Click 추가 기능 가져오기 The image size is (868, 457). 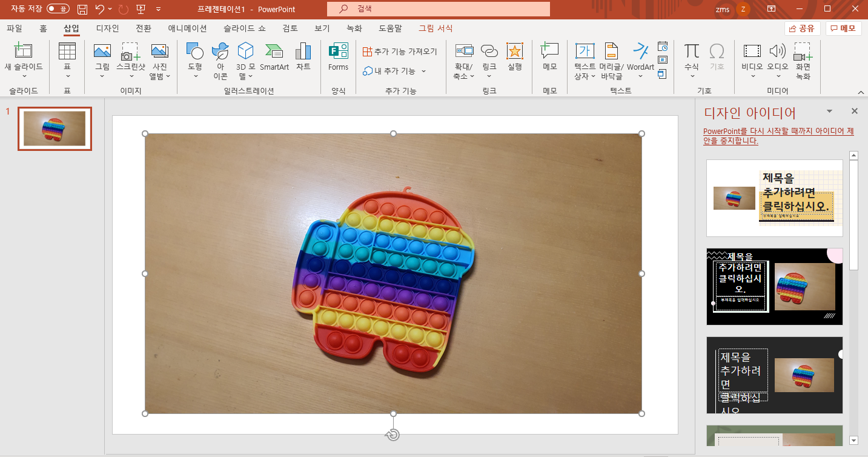click(x=400, y=52)
